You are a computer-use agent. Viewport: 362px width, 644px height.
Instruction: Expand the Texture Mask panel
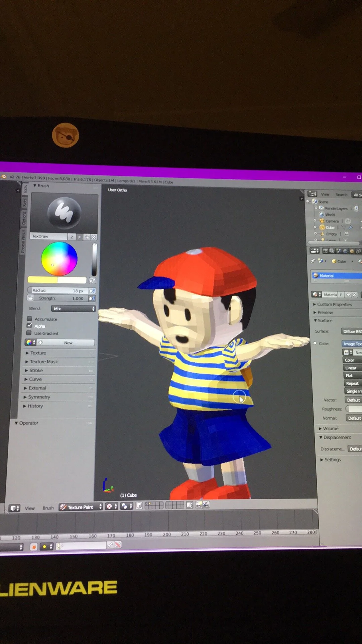(x=59, y=362)
